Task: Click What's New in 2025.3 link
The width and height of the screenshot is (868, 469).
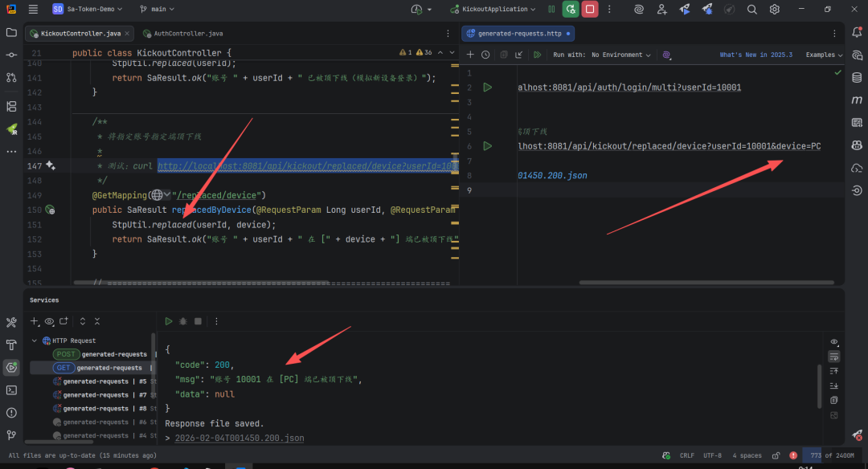Action: [x=755, y=55]
